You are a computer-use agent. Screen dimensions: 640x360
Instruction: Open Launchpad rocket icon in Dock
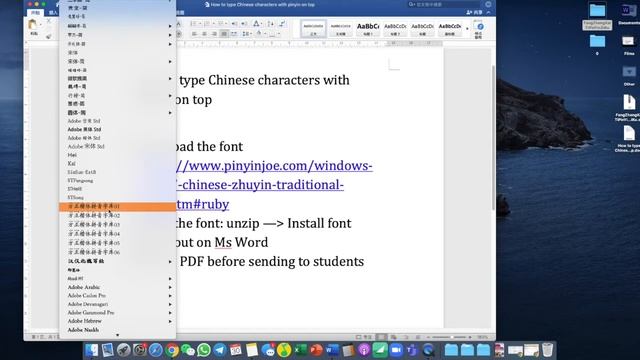124,350
